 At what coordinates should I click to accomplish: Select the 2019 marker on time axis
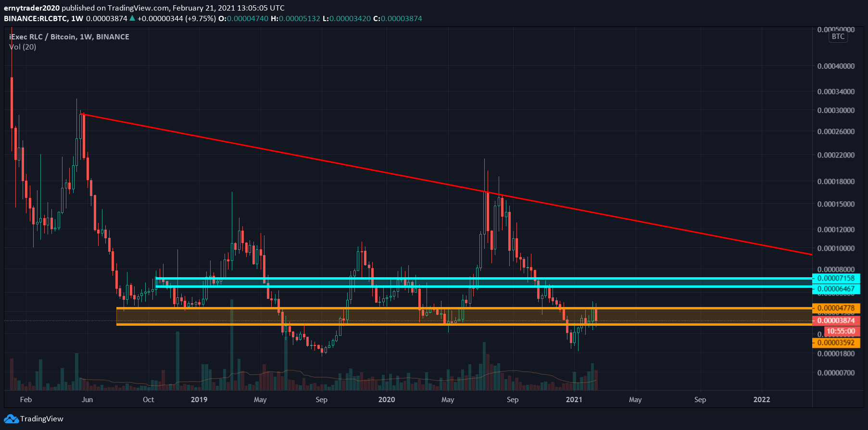199,399
